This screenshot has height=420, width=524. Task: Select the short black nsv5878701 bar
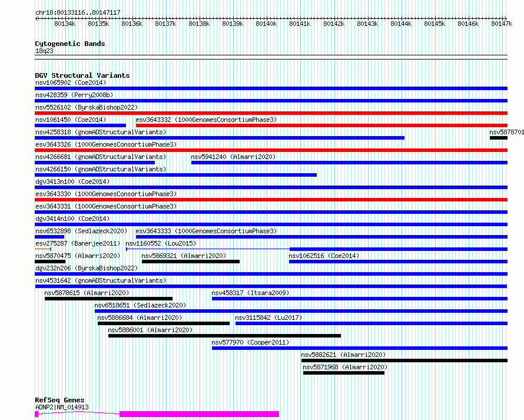[x=499, y=138]
